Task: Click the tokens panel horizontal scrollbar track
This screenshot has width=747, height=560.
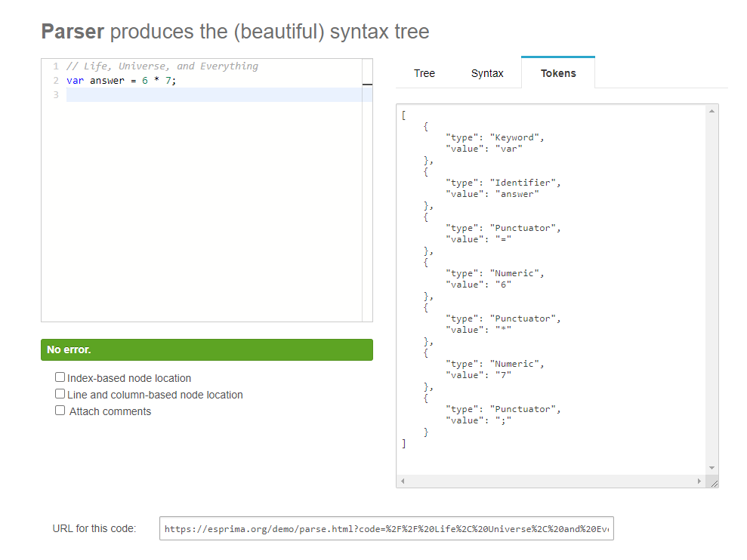Action: point(551,482)
